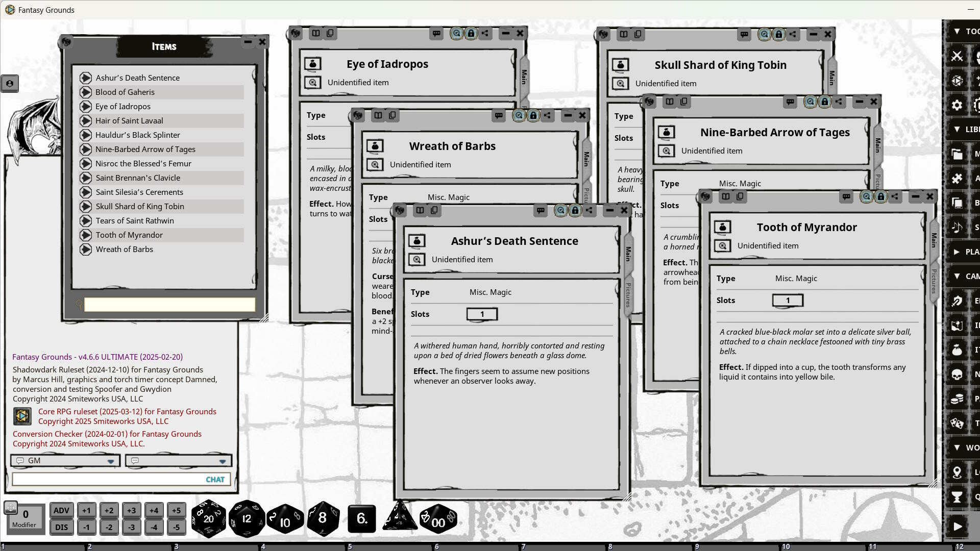
Task: Collapse the CAMPAIGN section in the sidebar
Action: pos(958,276)
